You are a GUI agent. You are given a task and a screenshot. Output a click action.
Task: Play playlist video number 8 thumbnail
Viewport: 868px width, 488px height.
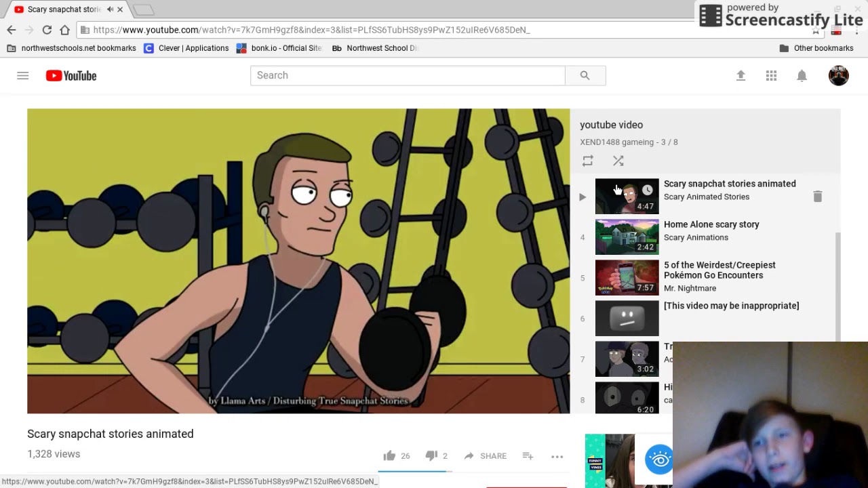[x=627, y=398]
